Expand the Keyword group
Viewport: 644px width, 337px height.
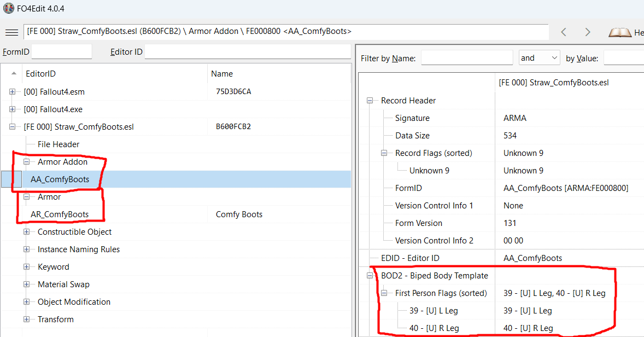(27, 267)
